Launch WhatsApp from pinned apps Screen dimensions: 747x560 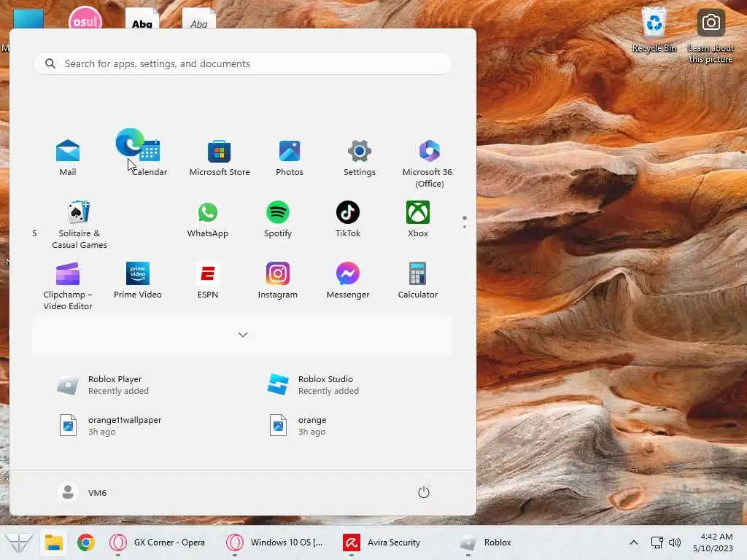click(x=208, y=219)
